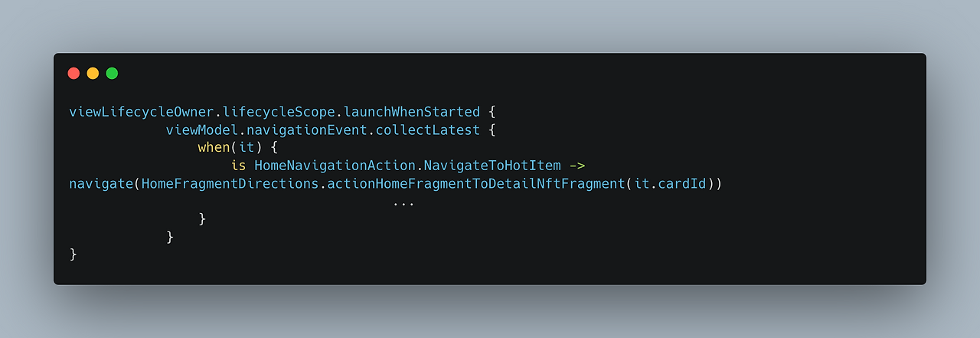Image resolution: width=980 pixels, height=338 pixels.
Task: Click NavigateToHotItem type name
Action: (x=492, y=166)
